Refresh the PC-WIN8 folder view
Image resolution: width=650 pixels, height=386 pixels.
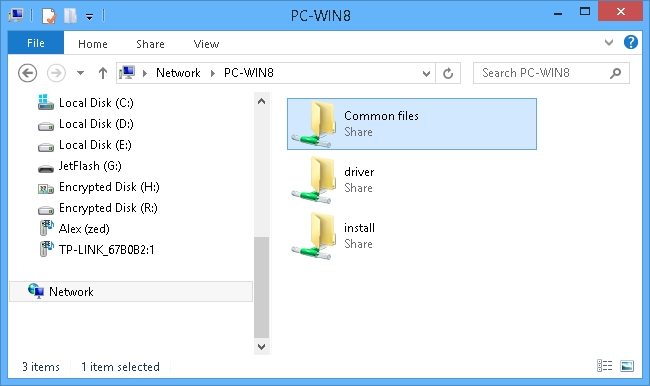[x=448, y=73]
